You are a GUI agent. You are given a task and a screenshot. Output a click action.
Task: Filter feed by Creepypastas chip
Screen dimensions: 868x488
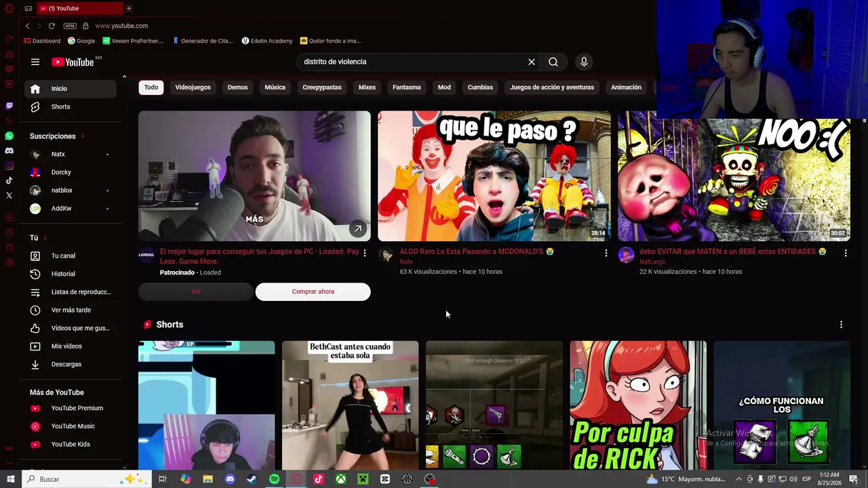[322, 87]
